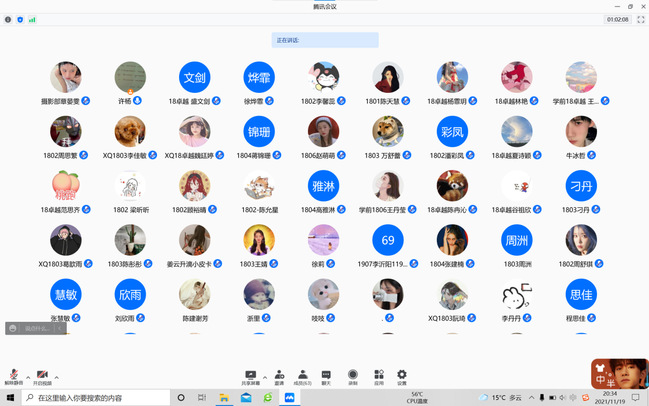Screen dimensions: 649x406
Task: Open the 邀请 invite icon
Action: pyautogui.click(x=279, y=376)
